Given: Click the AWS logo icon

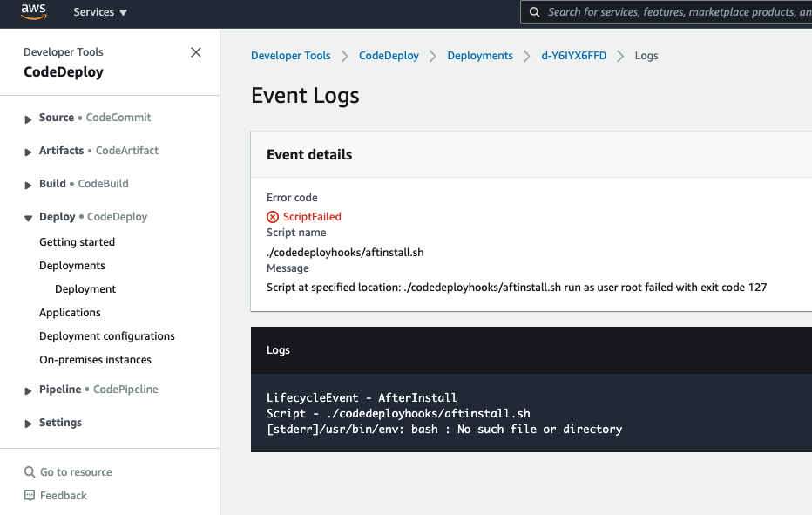Looking at the screenshot, I should (x=34, y=11).
